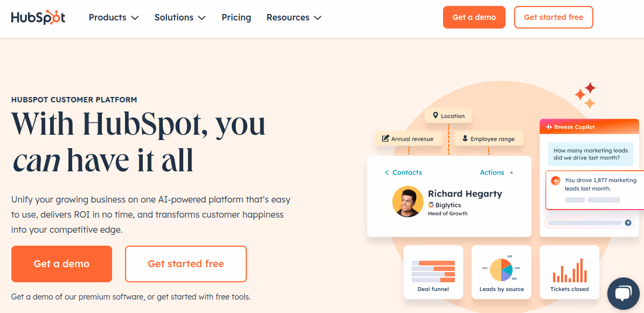The image size is (644, 313).
Task: Open the chat bubble widget bottom right
Action: 624,294
